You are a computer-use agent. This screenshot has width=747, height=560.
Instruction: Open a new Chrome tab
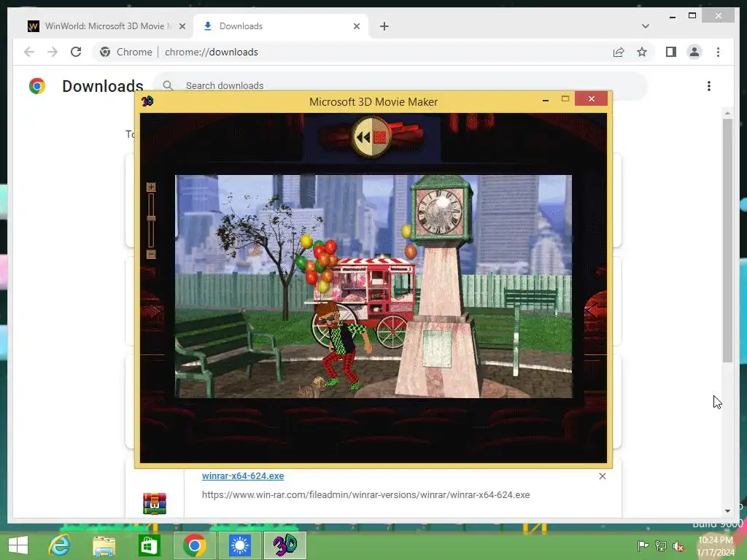coord(384,26)
